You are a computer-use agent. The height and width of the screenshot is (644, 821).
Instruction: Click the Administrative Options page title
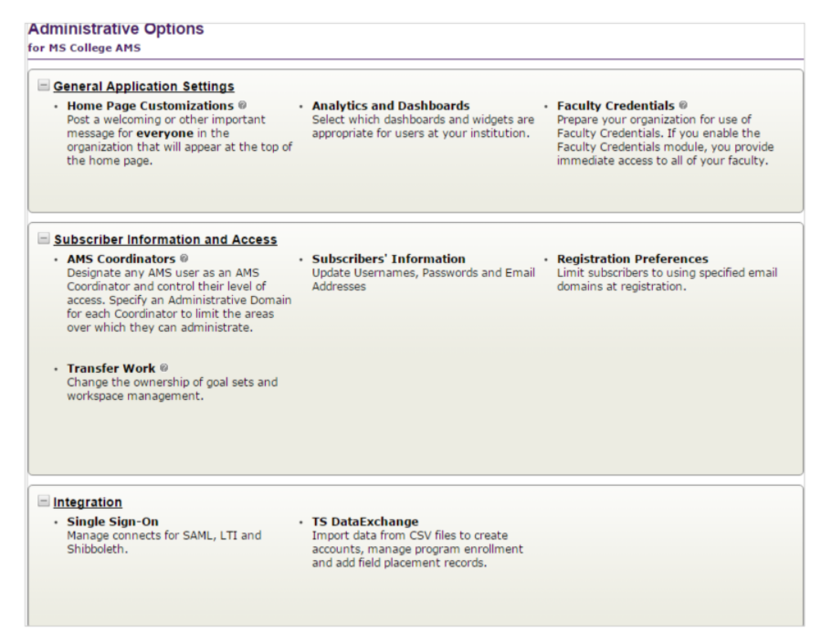(x=116, y=29)
